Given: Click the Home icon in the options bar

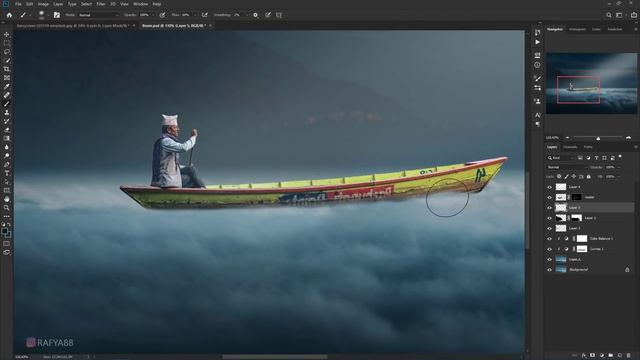Looking at the screenshot, I should (9, 15).
